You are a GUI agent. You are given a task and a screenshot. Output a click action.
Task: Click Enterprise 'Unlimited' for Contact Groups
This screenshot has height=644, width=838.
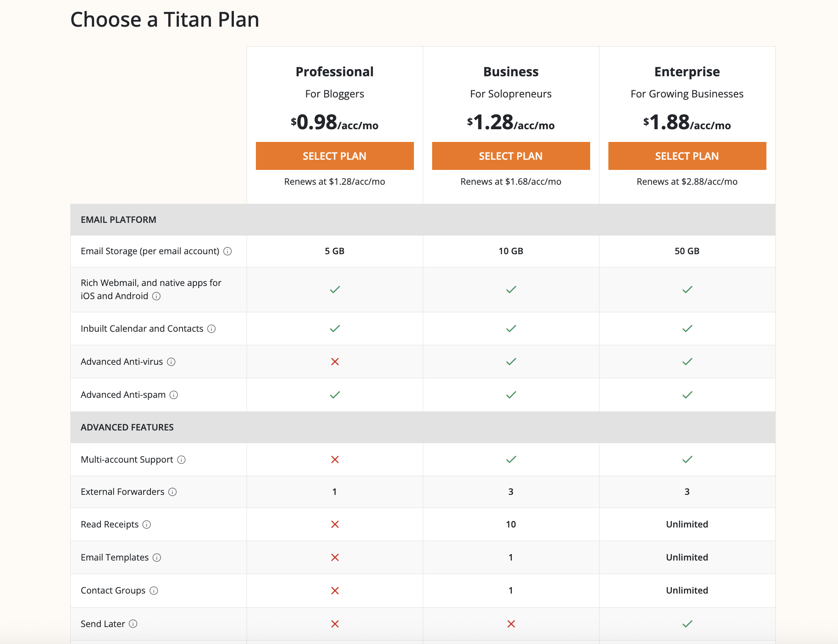tap(687, 591)
